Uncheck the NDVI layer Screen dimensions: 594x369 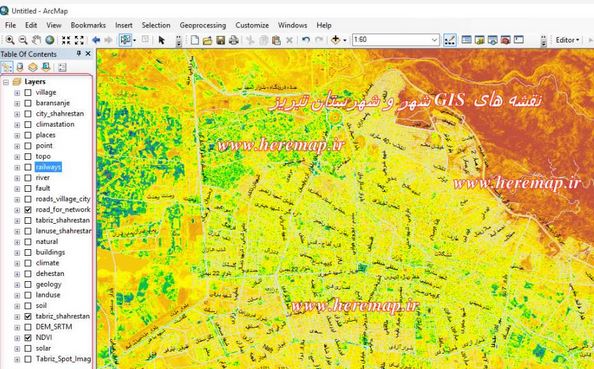click(x=28, y=338)
